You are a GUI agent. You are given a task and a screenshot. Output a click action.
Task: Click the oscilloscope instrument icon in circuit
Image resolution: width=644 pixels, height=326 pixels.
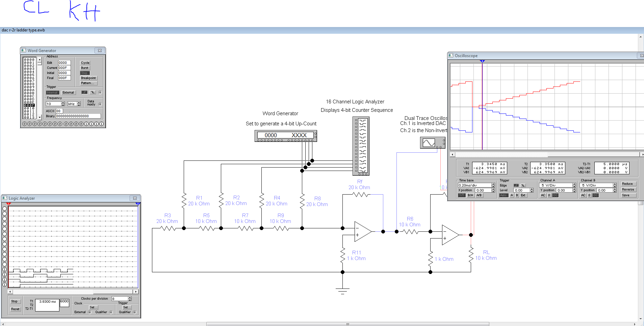[433, 143]
